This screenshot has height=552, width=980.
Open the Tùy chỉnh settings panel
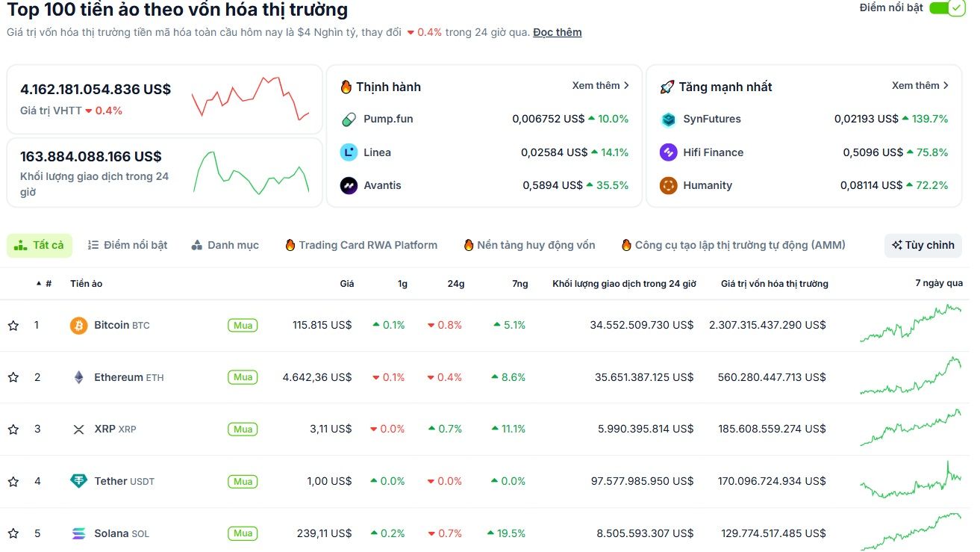[x=923, y=244]
